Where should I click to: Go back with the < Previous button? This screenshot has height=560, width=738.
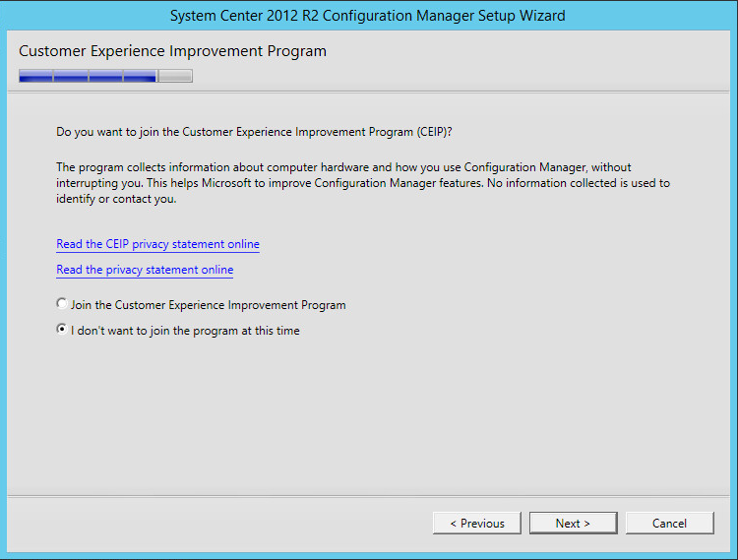(476, 523)
